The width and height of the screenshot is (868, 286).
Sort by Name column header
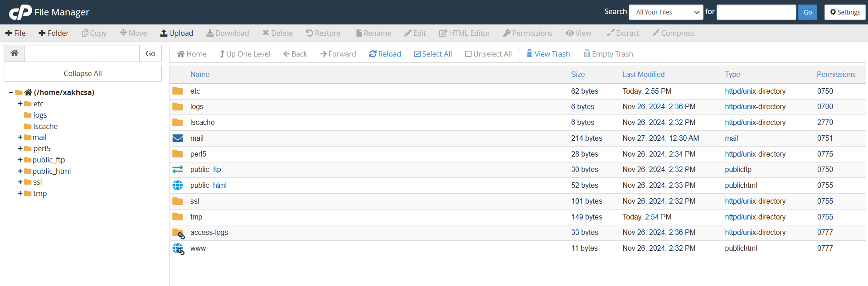click(200, 74)
